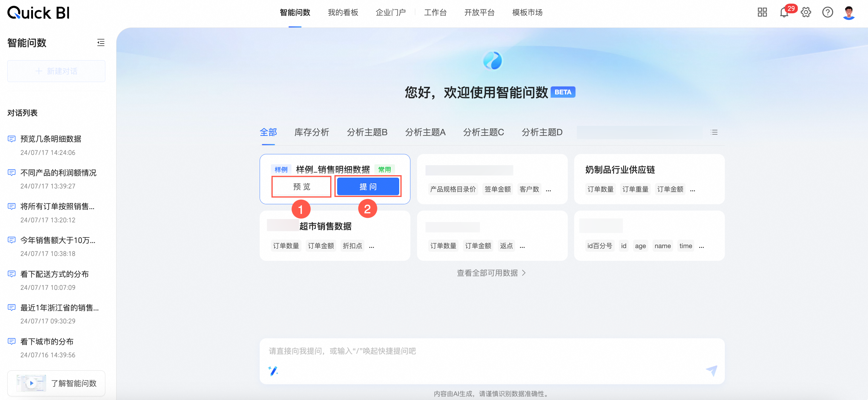Select the 库存分析 theme tab
This screenshot has height=400, width=868.
click(312, 132)
